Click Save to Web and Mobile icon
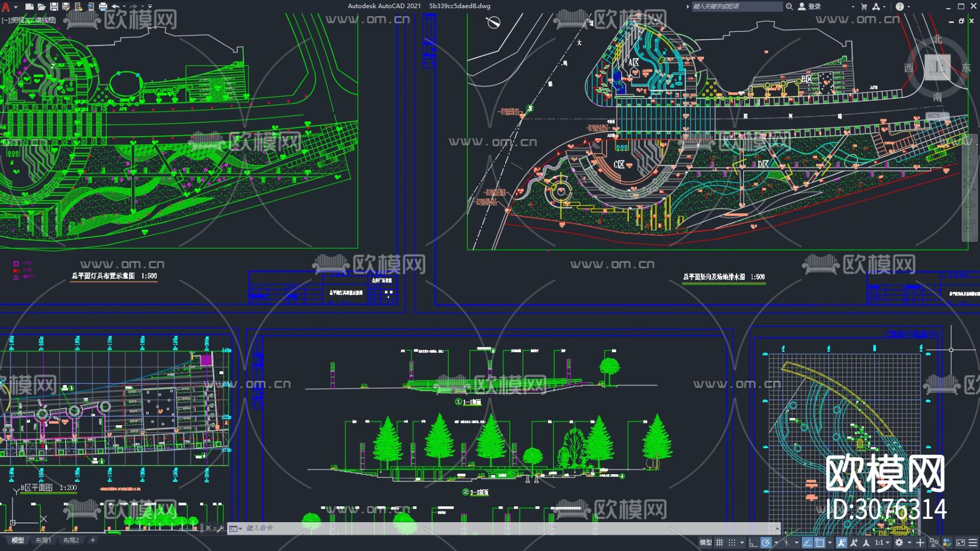This screenshot has height=551, width=980. tap(90, 7)
